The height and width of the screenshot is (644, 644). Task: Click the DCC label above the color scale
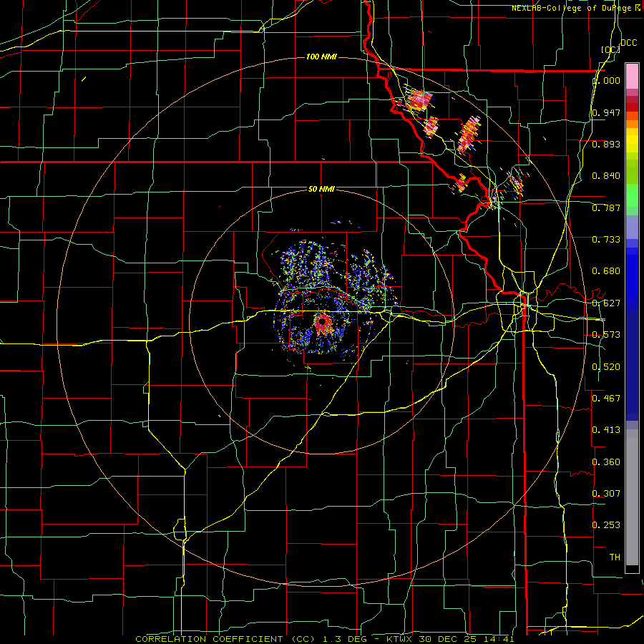[x=628, y=43]
